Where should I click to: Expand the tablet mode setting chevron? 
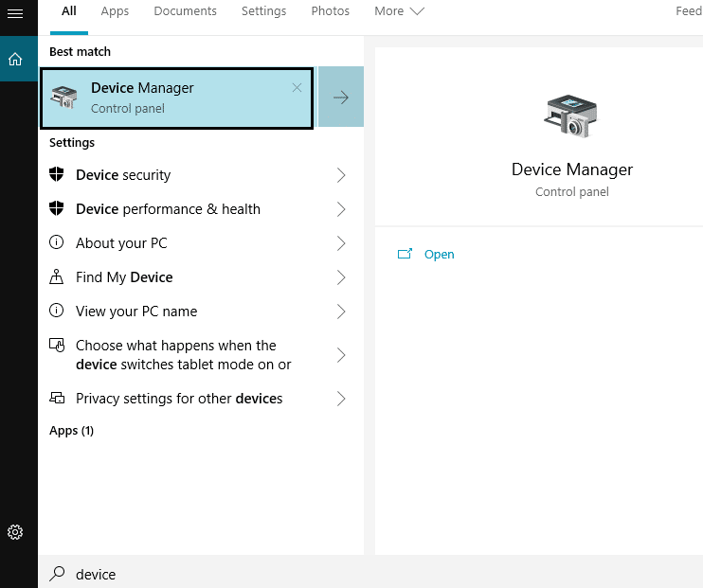pos(341,355)
